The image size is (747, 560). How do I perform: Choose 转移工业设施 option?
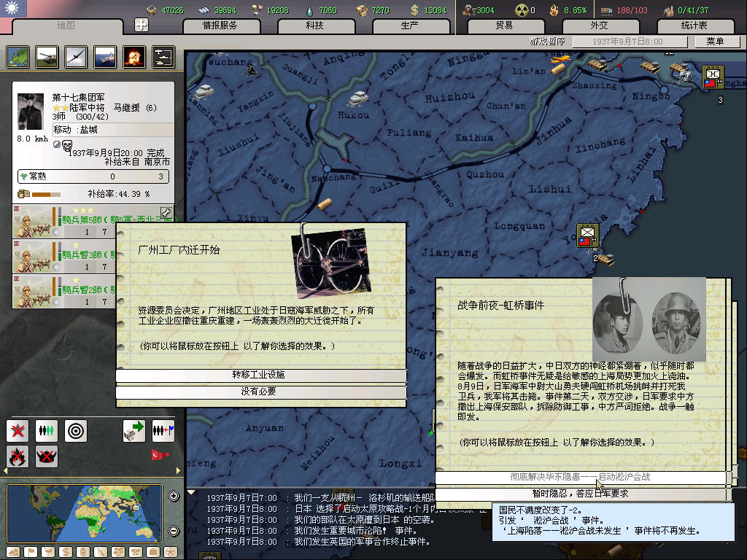(x=261, y=375)
